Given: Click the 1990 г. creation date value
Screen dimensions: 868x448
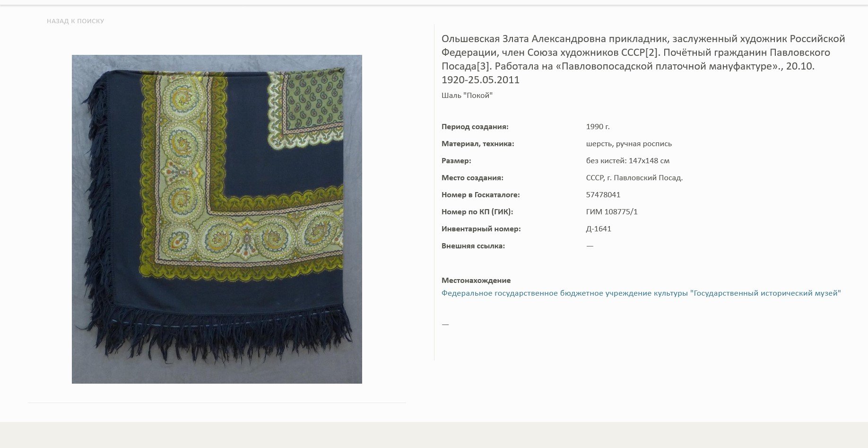Looking at the screenshot, I should pos(598,127).
